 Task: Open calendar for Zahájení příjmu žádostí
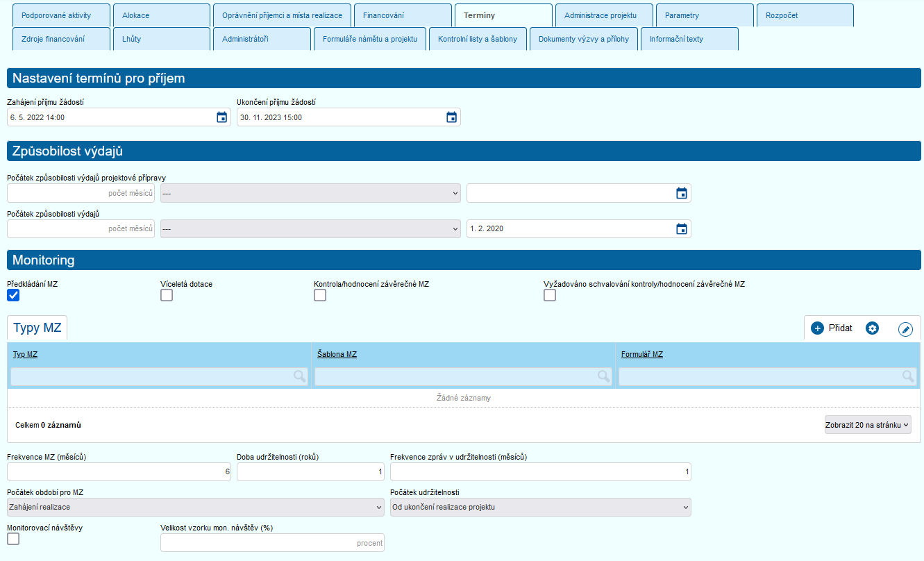point(222,117)
